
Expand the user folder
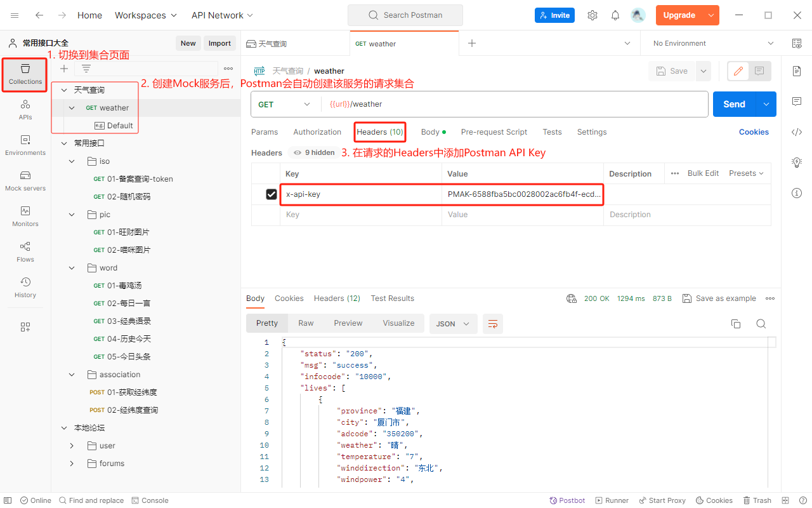(x=72, y=446)
